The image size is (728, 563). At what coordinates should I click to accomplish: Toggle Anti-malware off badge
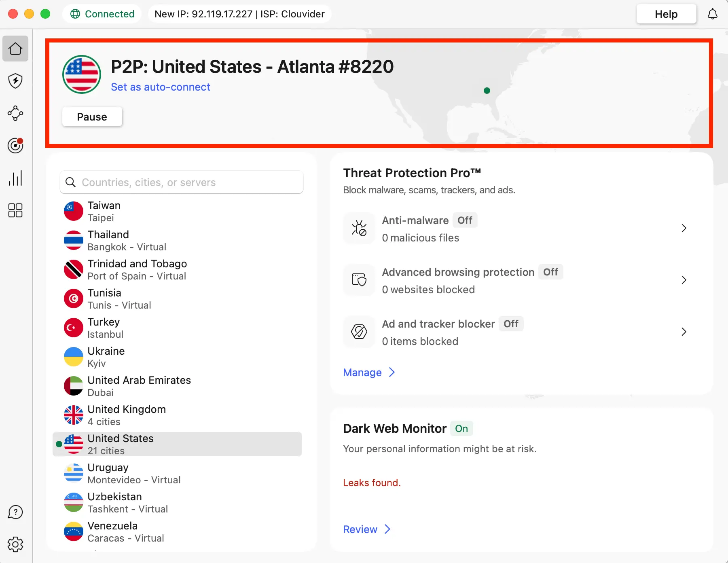[x=465, y=220]
